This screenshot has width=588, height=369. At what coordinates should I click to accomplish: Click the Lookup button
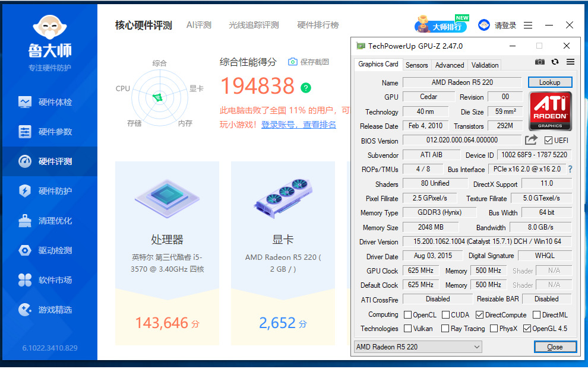550,82
